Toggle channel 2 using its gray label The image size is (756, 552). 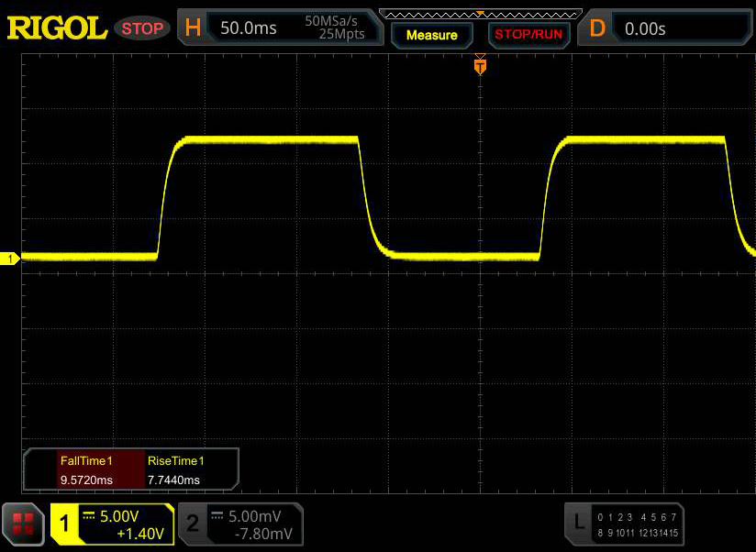(x=193, y=524)
